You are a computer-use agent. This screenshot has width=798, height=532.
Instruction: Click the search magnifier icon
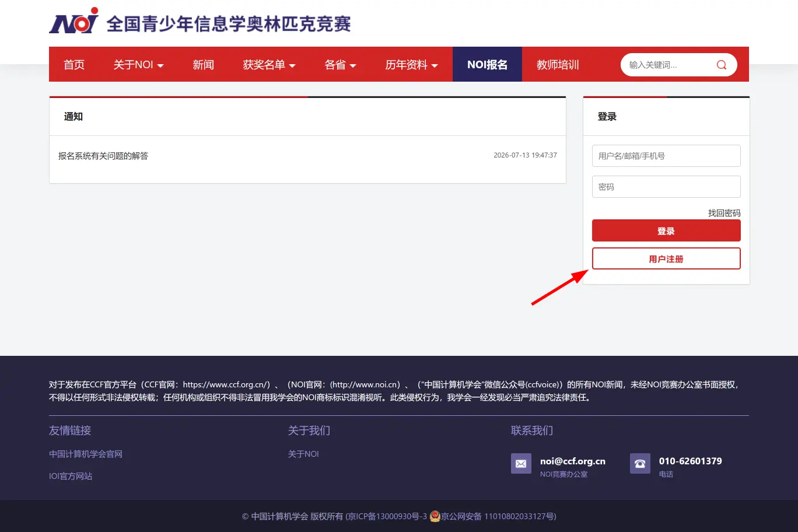pyautogui.click(x=722, y=65)
